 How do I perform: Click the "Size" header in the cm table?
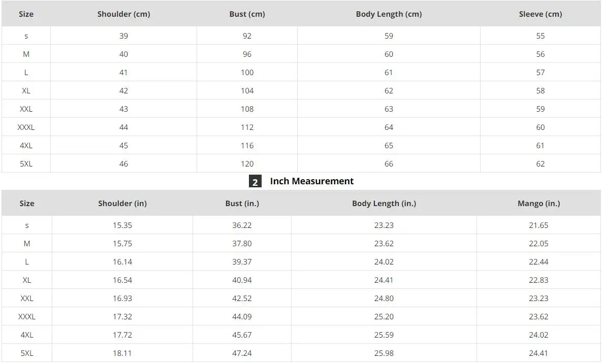coord(26,14)
